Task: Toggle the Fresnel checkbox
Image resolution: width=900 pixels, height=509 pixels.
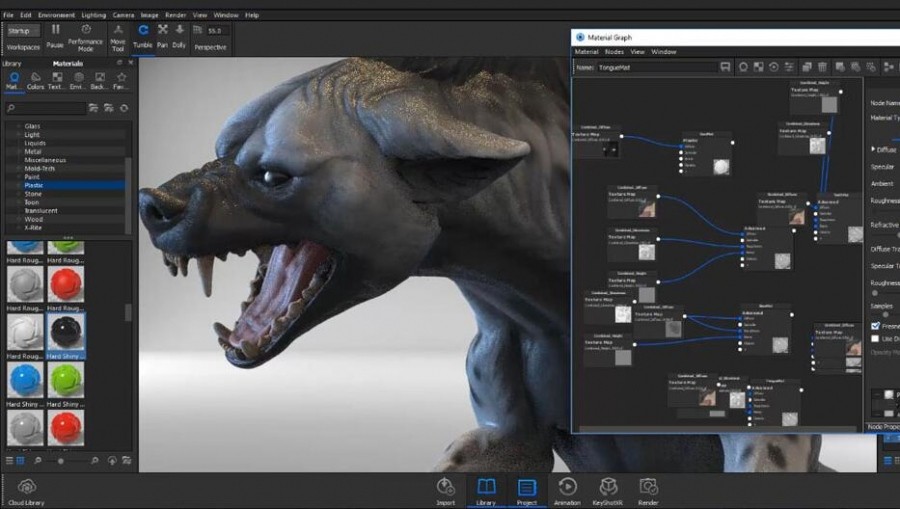Action: [x=875, y=325]
